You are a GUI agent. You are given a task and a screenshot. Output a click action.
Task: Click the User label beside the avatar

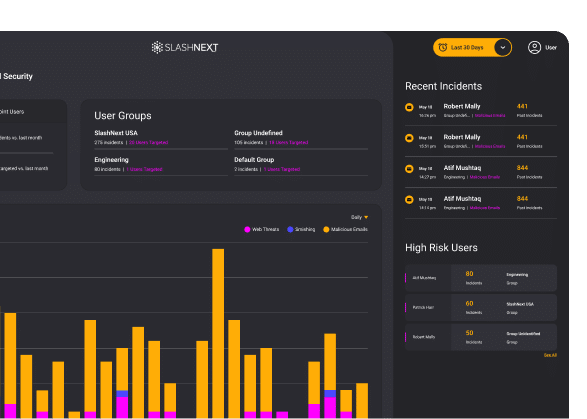tap(551, 48)
